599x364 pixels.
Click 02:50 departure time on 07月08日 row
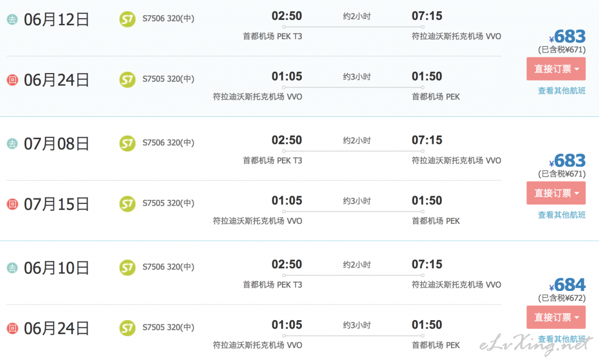pyautogui.click(x=287, y=140)
